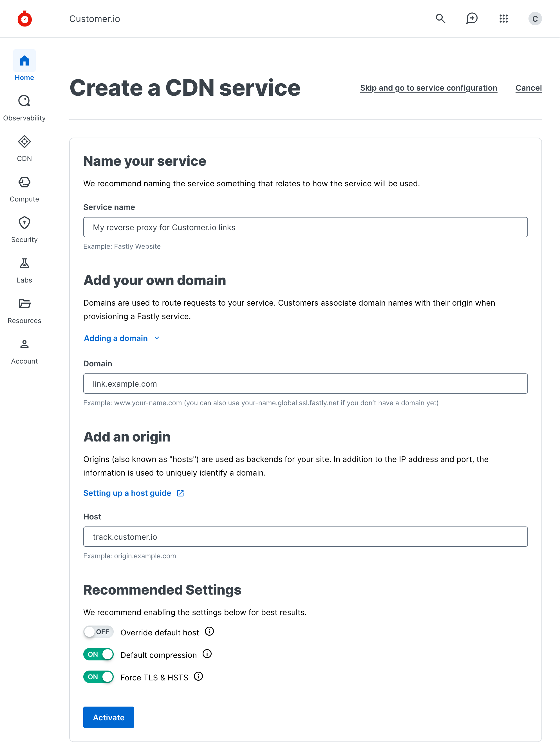This screenshot has height=753, width=560.
Task: Open the apps grid icon
Action: [x=503, y=19]
